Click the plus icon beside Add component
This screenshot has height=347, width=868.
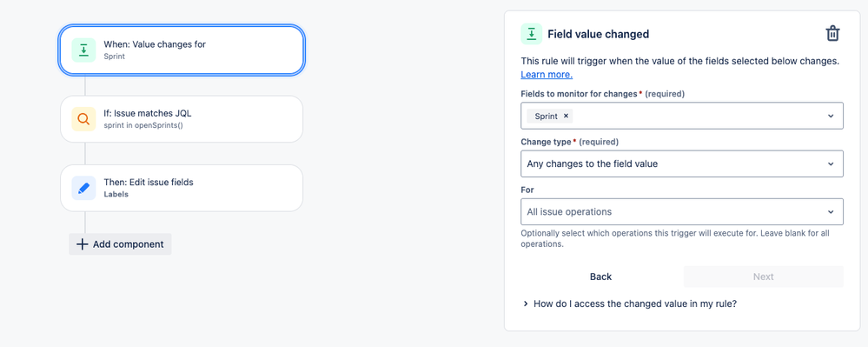(82, 244)
